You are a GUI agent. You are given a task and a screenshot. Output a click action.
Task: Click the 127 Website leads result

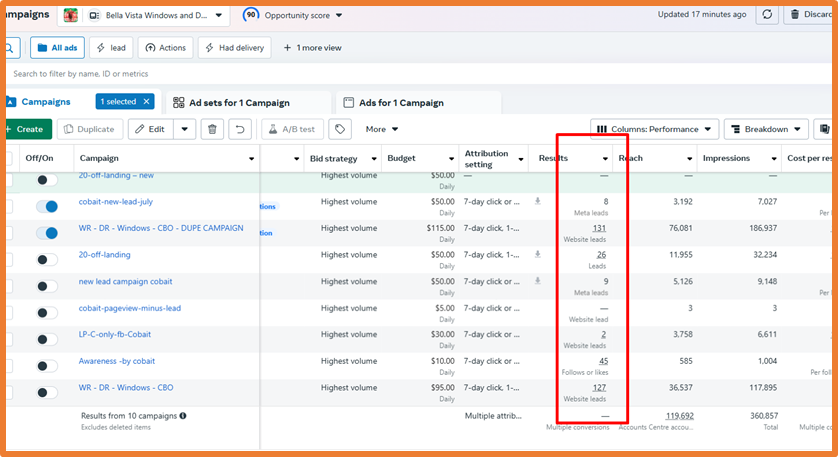point(599,388)
